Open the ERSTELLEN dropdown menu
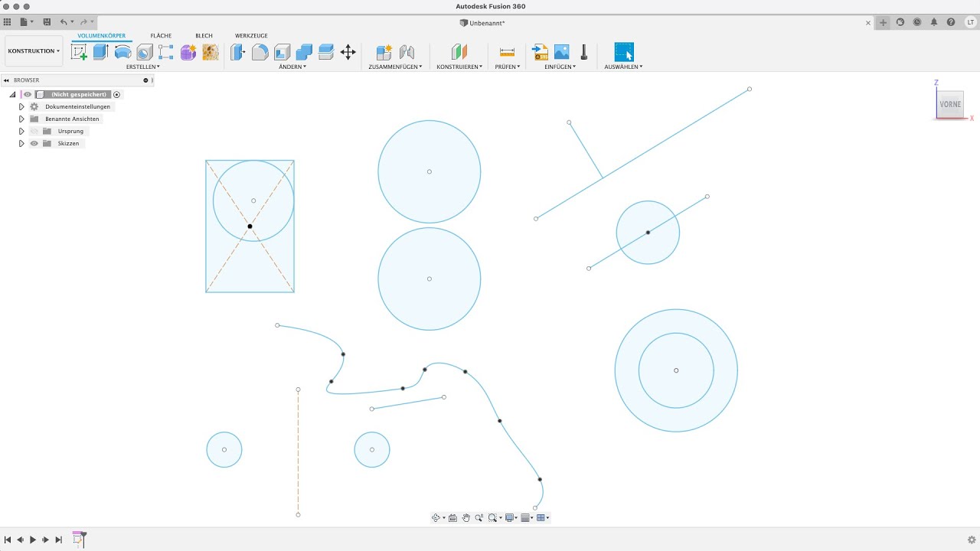 (x=143, y=67)
